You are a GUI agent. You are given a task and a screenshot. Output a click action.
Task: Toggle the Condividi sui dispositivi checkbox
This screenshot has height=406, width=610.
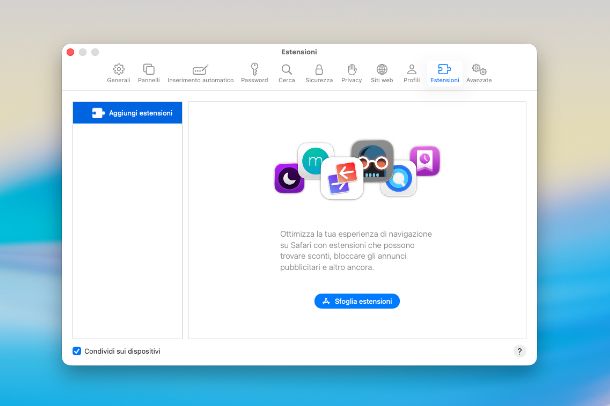(77, 351)
